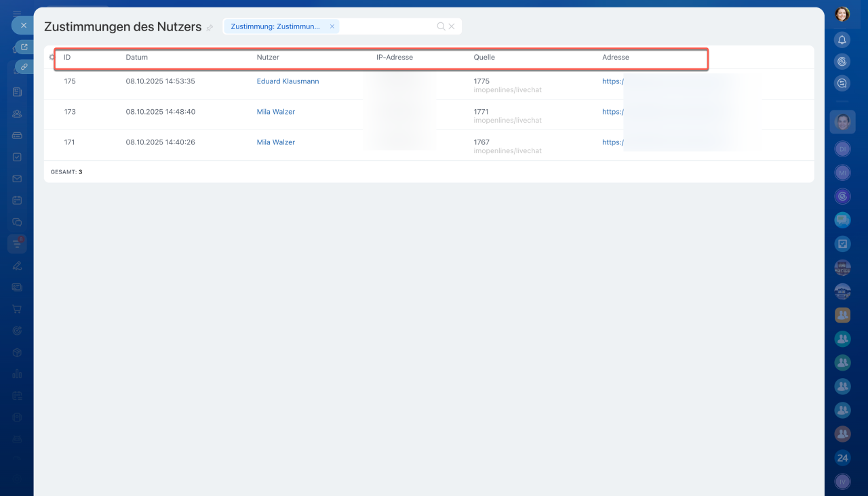The width and height of the screenshot is (868, 496).
Task: Remove the Zustimmung filter chip
Action: (332, 26)
